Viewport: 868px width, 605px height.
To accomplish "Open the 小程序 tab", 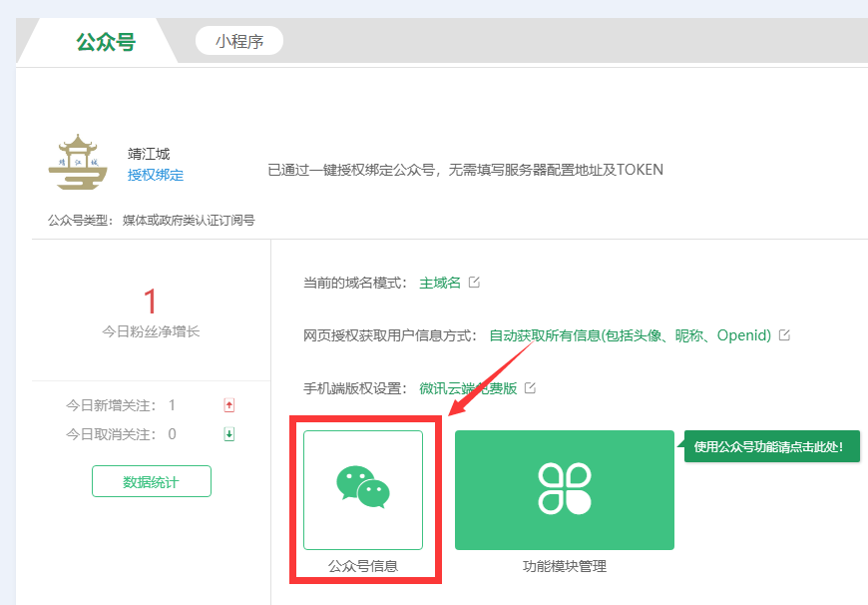I will [x=239, y=42].
